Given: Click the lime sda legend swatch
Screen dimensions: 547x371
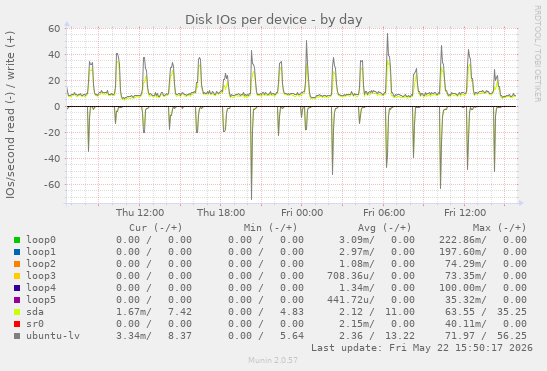Looking at the screenshot, I should pyautogui.click(x=17, y=312).
